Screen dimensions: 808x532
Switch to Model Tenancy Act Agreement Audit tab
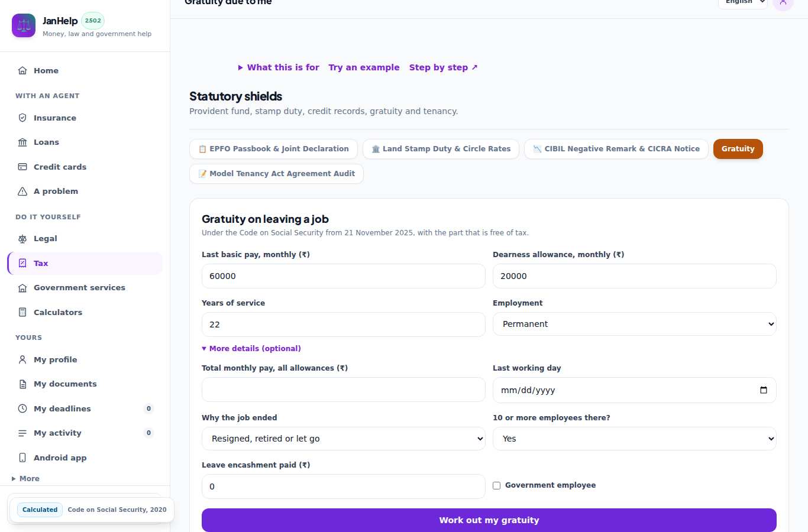276,174
